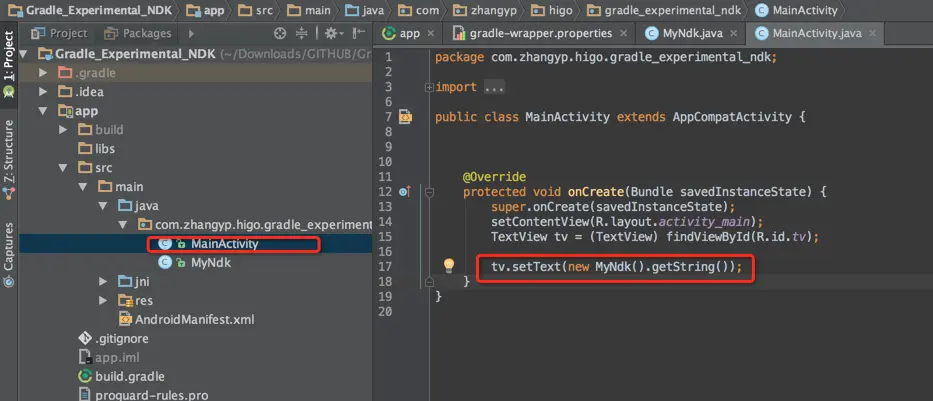Select the higo breadcrumb item
933x401 pixels.
pos(553,10)
